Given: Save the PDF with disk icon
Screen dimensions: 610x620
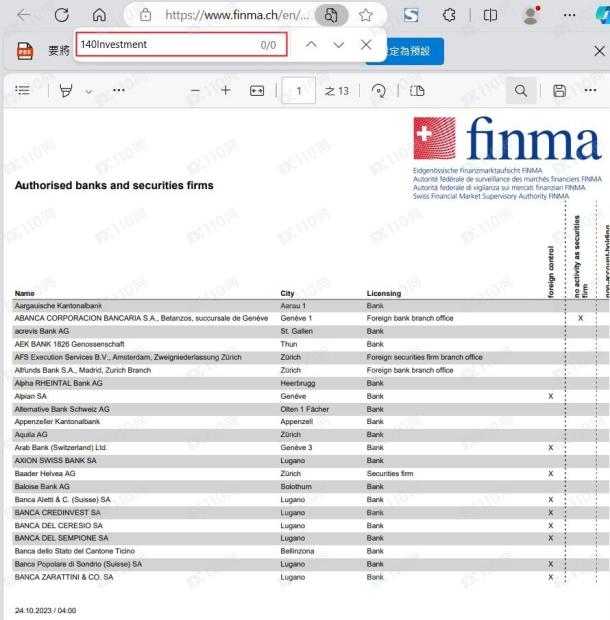Looking at the screenshot, I should (559, 91).
